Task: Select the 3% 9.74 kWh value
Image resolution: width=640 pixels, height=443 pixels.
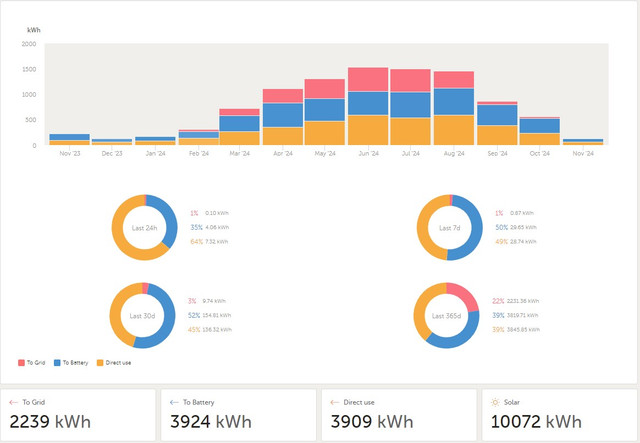Action: (x=207, y=301)
